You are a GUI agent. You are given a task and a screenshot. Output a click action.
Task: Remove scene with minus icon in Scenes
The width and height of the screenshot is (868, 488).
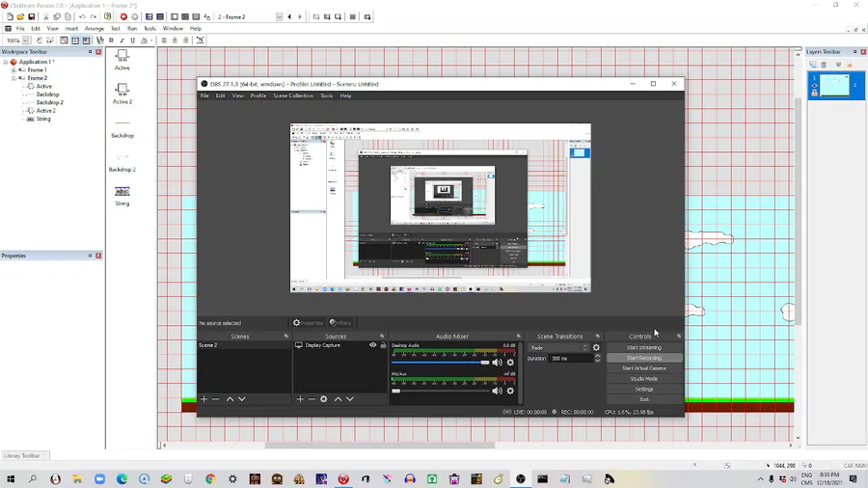pyautogui.click(x=216, y=399)
